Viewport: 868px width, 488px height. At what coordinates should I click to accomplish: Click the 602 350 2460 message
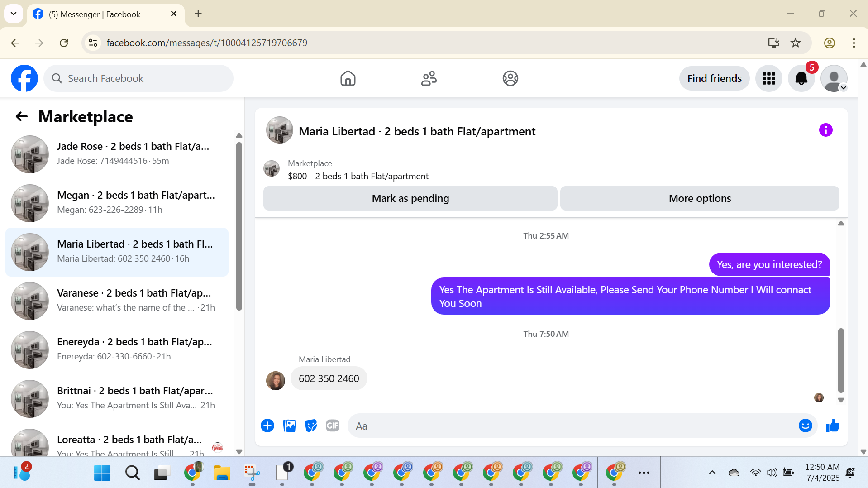click(329, 378)
